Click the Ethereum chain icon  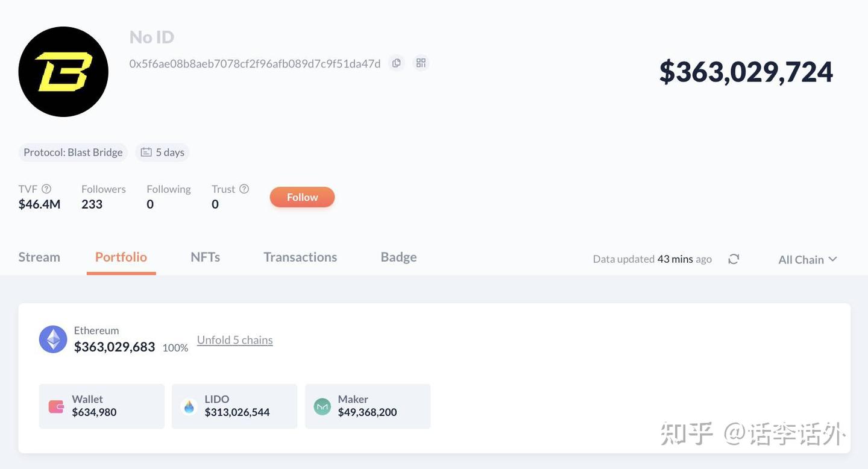click(53, 339)
